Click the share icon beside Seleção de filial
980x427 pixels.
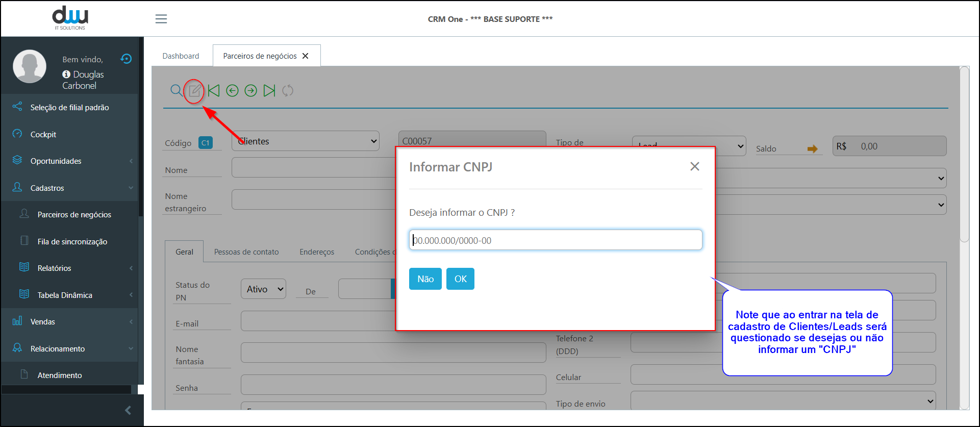17,107
